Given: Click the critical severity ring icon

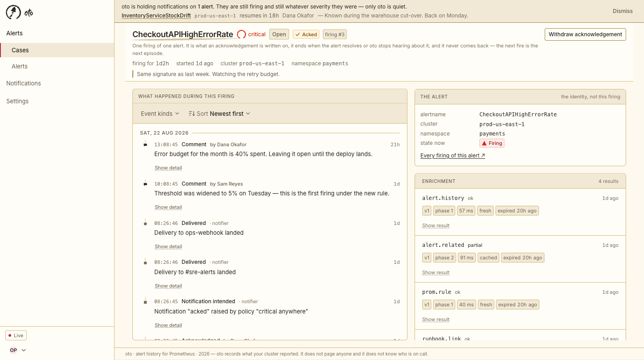Looking at the screenshot, I should [241, 34].
